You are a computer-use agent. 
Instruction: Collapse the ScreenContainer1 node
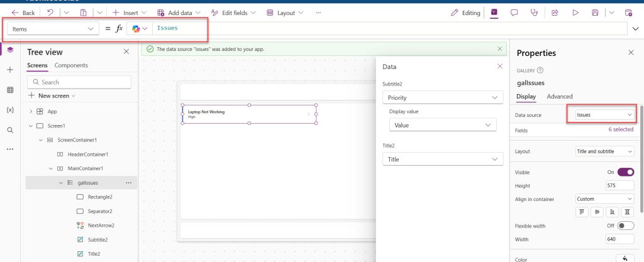(41, 140)
